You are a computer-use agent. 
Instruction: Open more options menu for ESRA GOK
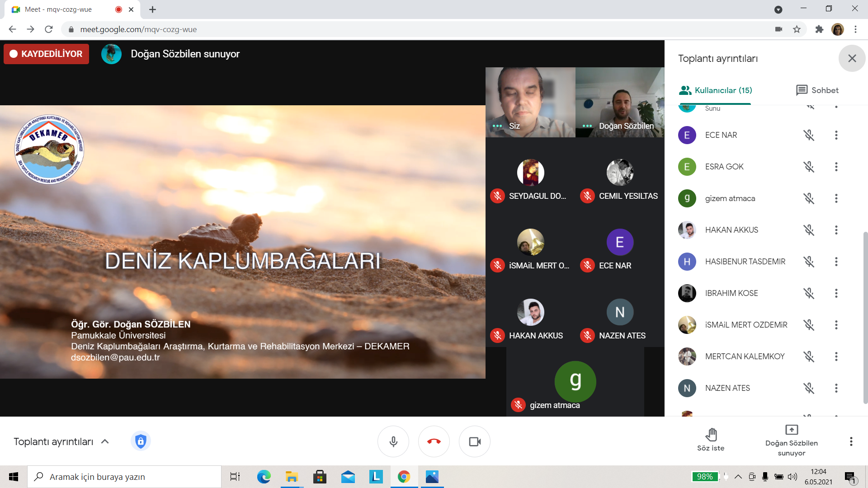(x=836, y=167)
